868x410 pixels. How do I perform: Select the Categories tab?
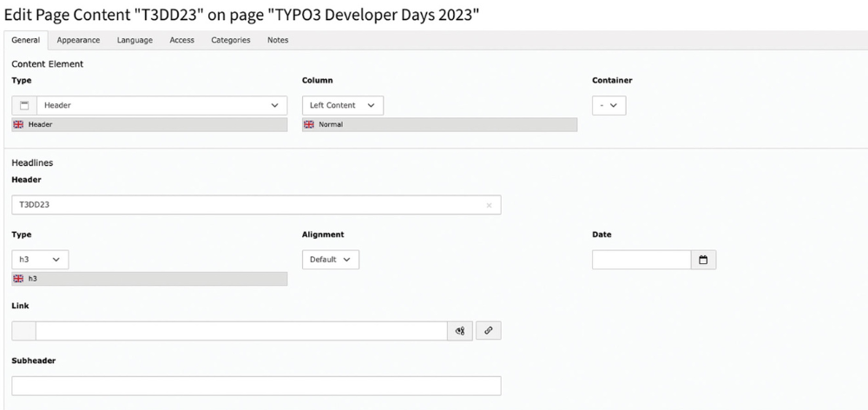point(231,40)
